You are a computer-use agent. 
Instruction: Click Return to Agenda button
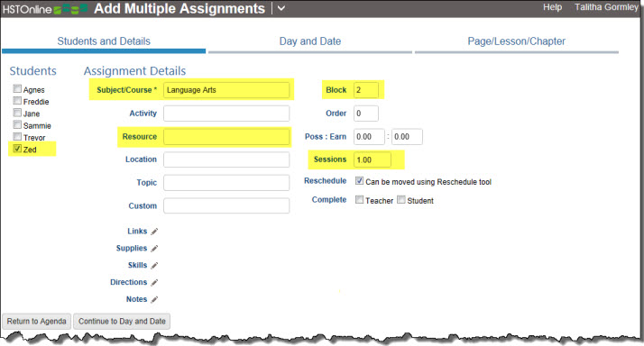tap(37, 322)
